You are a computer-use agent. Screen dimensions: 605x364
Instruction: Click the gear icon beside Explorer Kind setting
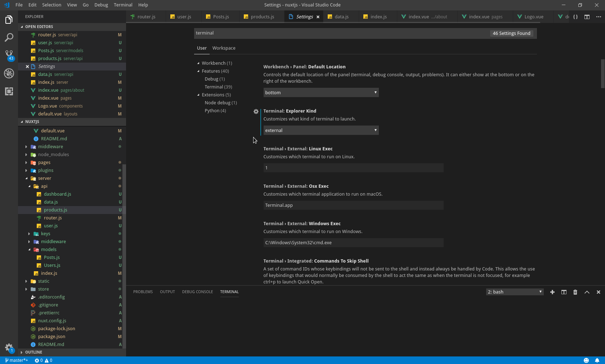coord(256,112)
